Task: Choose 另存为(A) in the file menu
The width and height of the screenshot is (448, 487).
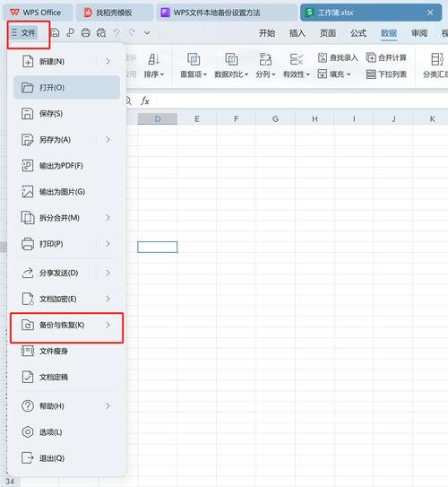Action: coord(66,139)
